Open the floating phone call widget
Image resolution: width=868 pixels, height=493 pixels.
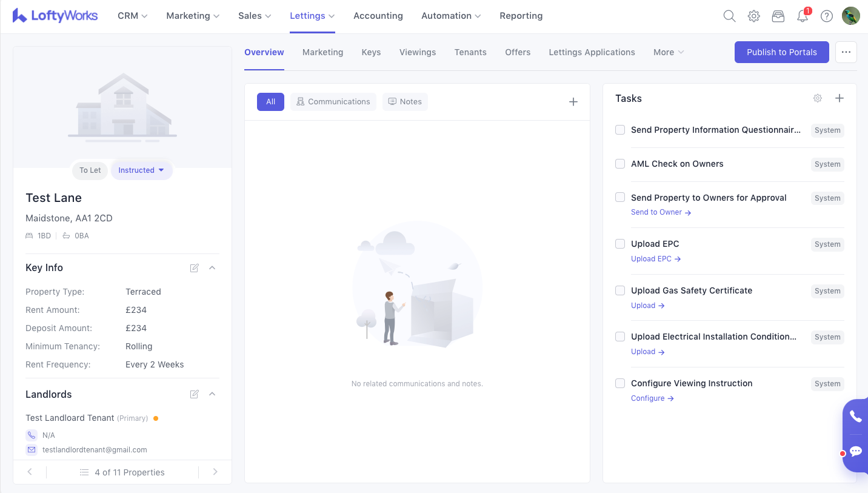tap(855, 416)
